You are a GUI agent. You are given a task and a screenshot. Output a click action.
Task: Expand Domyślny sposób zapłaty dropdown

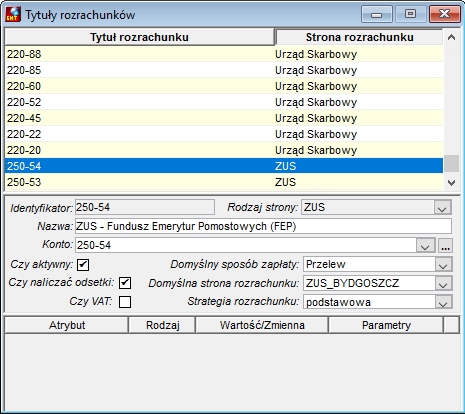point(443,265)
